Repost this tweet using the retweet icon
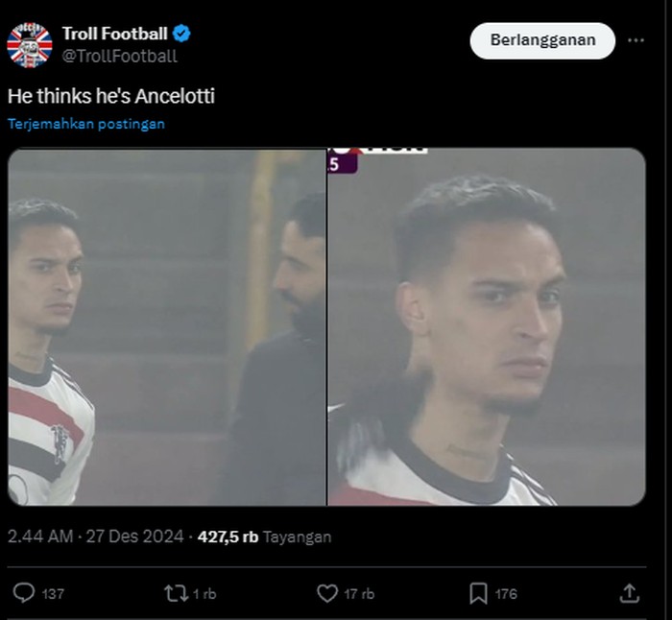The image size is (672, 620). (176, 593)
